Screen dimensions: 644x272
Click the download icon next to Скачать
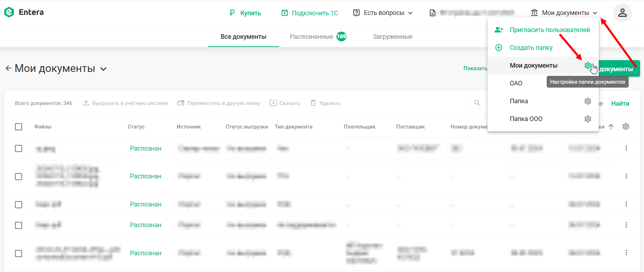(x=273, y=103)
